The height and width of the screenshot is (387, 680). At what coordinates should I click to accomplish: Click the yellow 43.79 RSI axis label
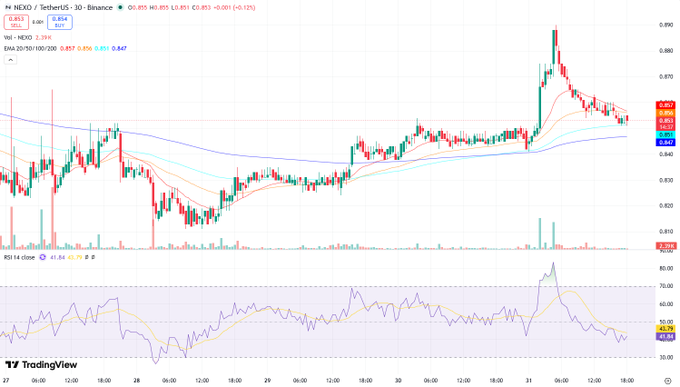point(666,329)
